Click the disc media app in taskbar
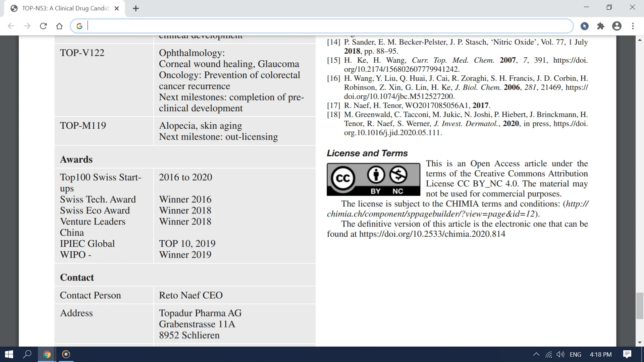This screenshot has width=644, height=362. click(66, 354)
